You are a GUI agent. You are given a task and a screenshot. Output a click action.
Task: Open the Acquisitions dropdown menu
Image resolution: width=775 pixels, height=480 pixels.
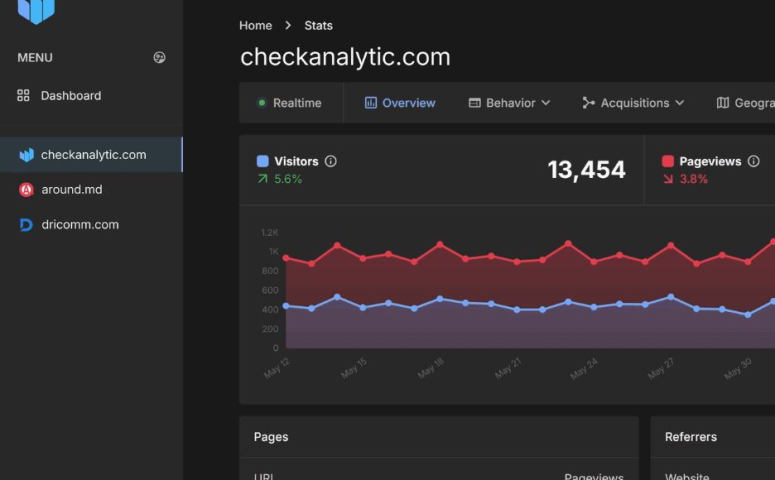pos(633,103)
